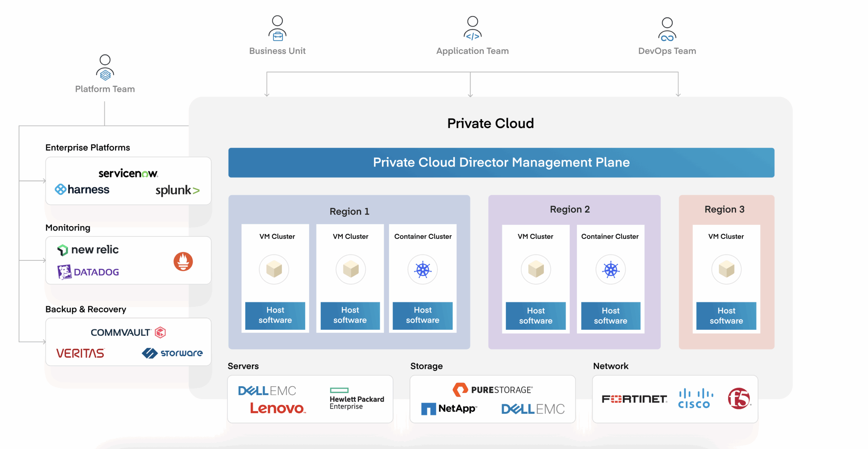This screenshot has width=868, height=449.
Task: Click the Prometheus flame logo
Action: (183, 261)
